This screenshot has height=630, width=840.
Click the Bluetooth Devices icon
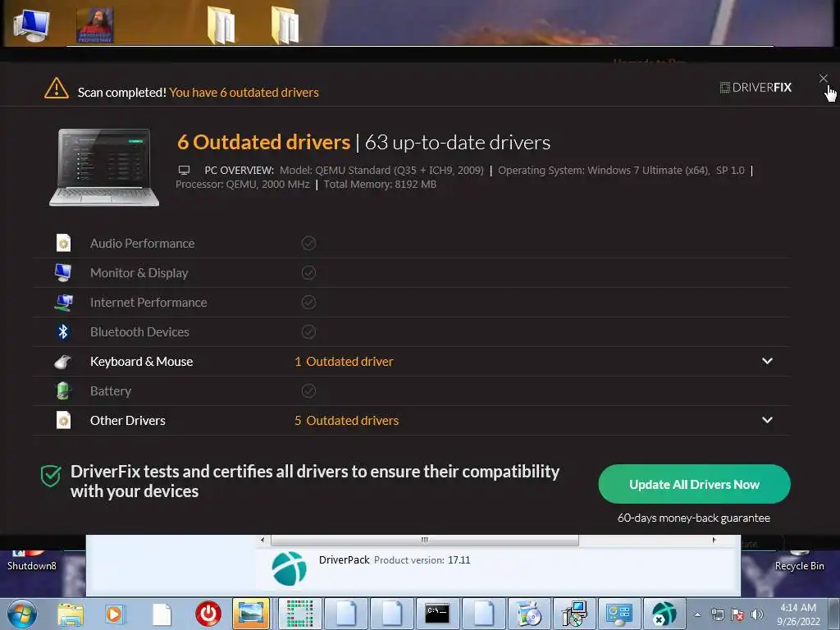[x=63, y=331]
